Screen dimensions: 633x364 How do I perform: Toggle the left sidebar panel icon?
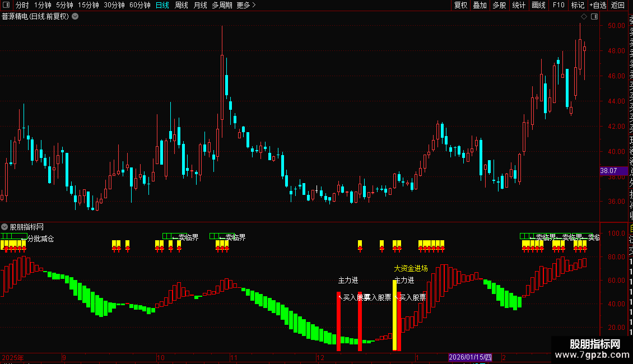6,5
